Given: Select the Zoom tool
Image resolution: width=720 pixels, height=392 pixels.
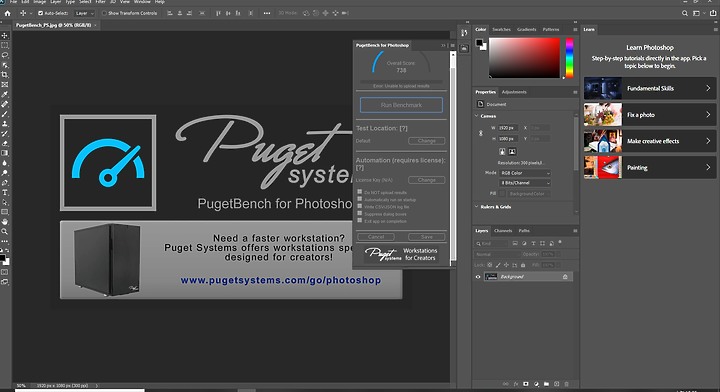Looking at the screenshot, I should [5, 231].
